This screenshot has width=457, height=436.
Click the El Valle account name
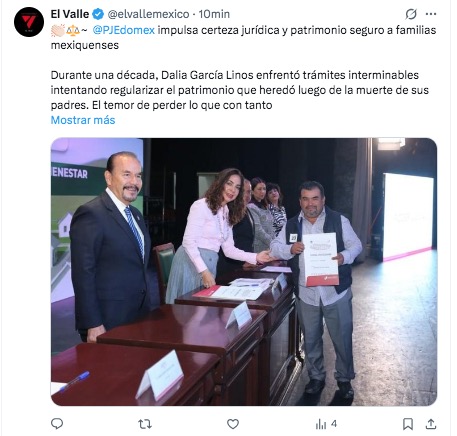[x=70, y=14]
